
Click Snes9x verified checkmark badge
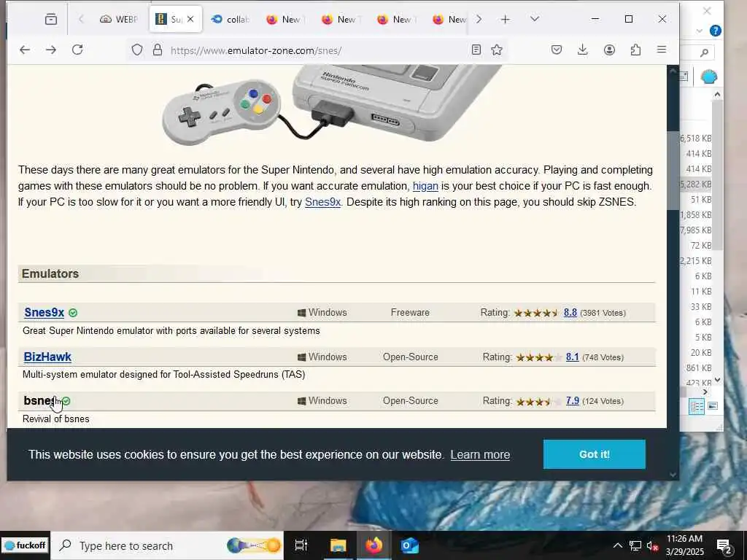(x=73, y=313)
